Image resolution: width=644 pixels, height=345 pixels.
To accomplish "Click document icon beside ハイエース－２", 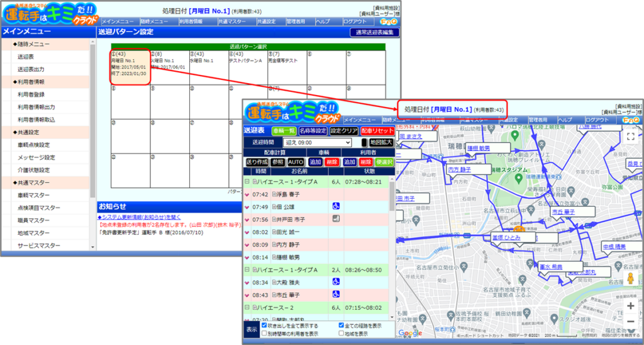I will [x=254, y=308].
